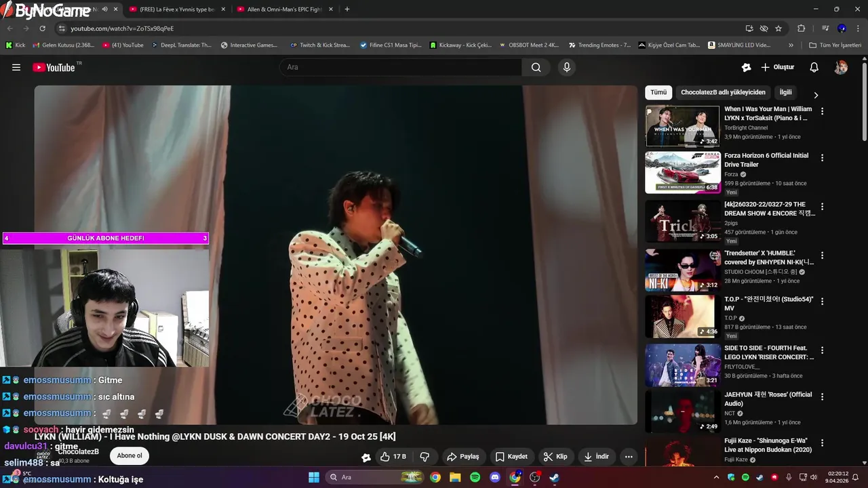
Task: Open options for SIDE TO SIDE video
Action: tap(822, 350)
